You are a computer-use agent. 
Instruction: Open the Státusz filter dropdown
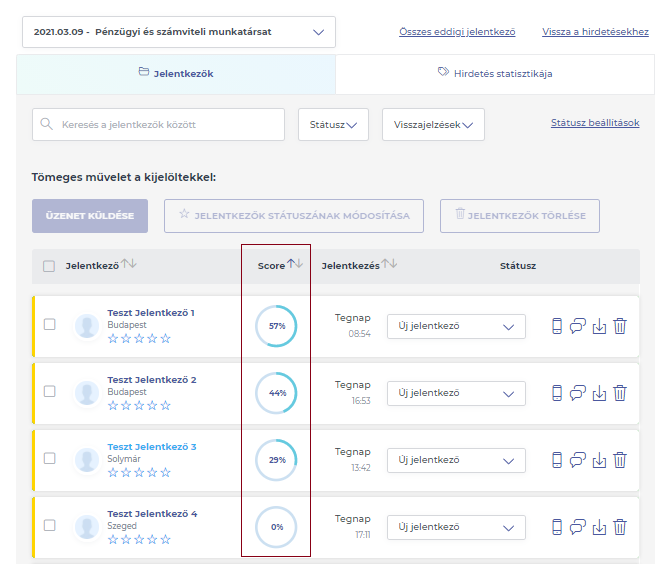(333, 125)
